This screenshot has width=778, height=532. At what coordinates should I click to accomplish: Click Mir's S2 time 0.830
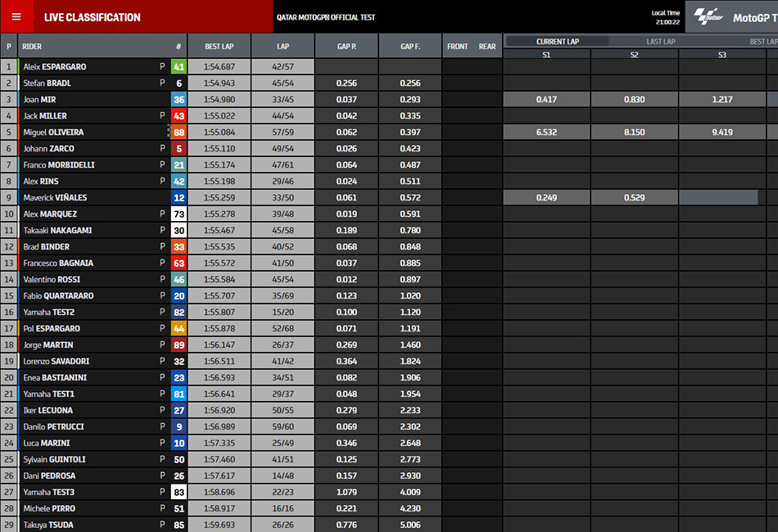click(x=634, y=99)
